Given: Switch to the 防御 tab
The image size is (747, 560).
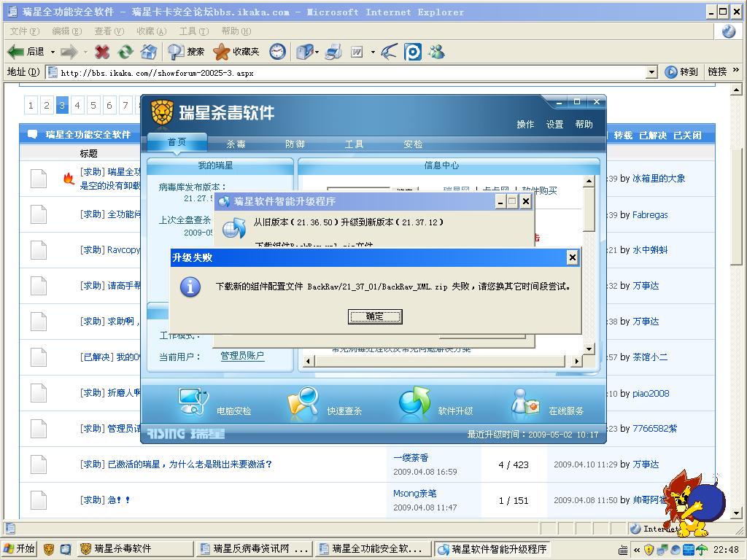Looking at the screenshot, I should point(295,144).
